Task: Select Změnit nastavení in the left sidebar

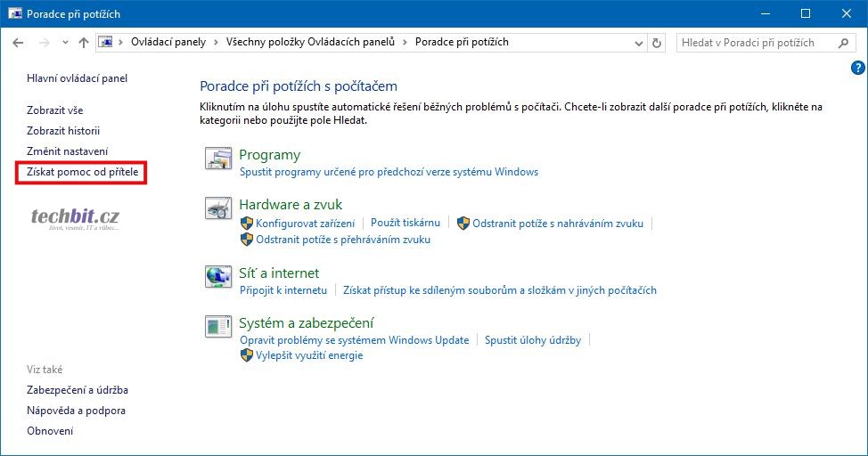Action: click(x=67, y=151)
